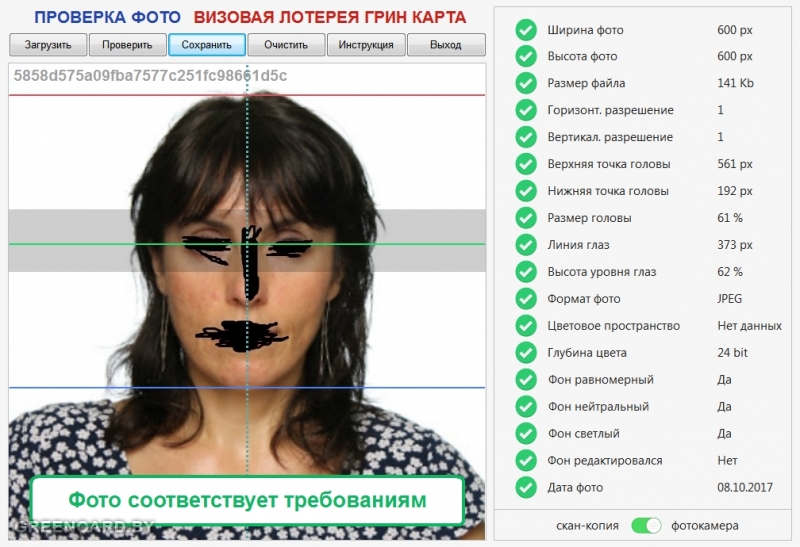Click check icon beside Цветовое пространство
Viewport: 800px width, 547px height.
526,326
